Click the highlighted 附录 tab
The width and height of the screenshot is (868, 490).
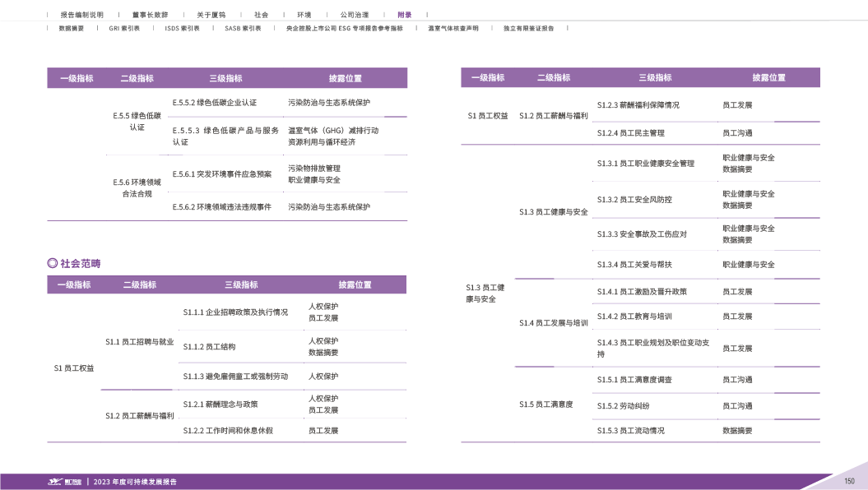pos(404,15)
